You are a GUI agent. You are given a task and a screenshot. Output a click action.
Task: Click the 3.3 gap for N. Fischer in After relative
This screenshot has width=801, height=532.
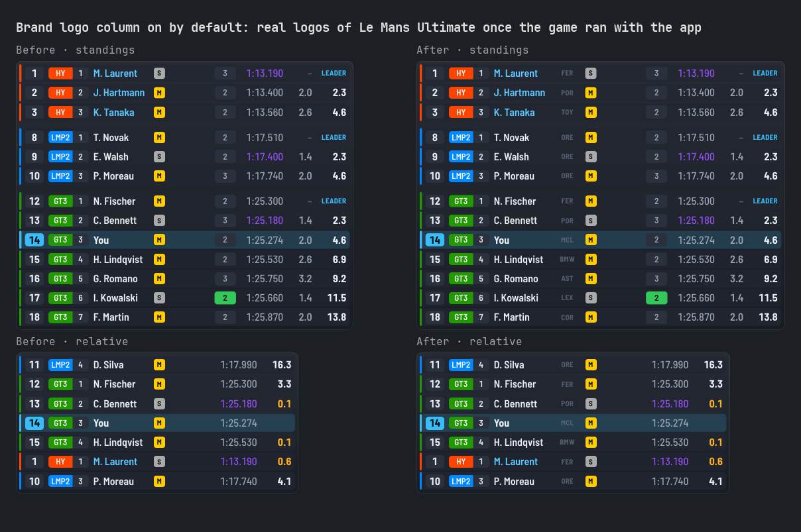716,384
